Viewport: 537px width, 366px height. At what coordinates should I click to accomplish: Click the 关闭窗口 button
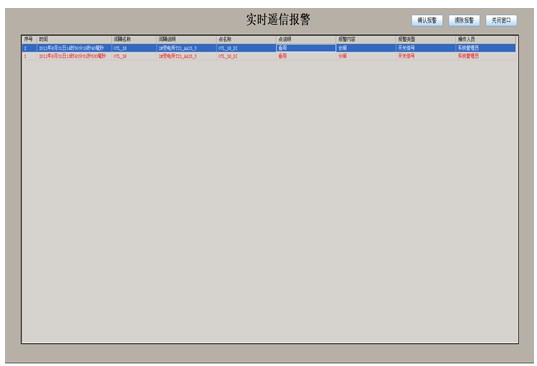(501, 21)
